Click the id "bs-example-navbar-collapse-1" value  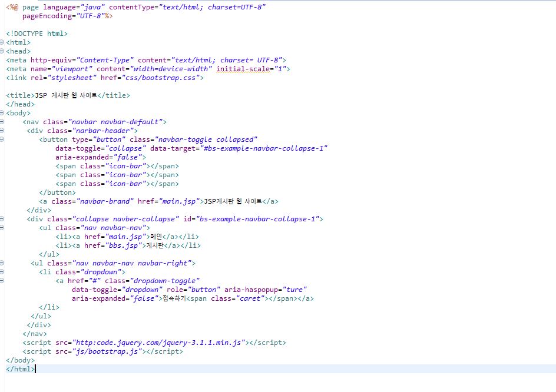(257, 219)
